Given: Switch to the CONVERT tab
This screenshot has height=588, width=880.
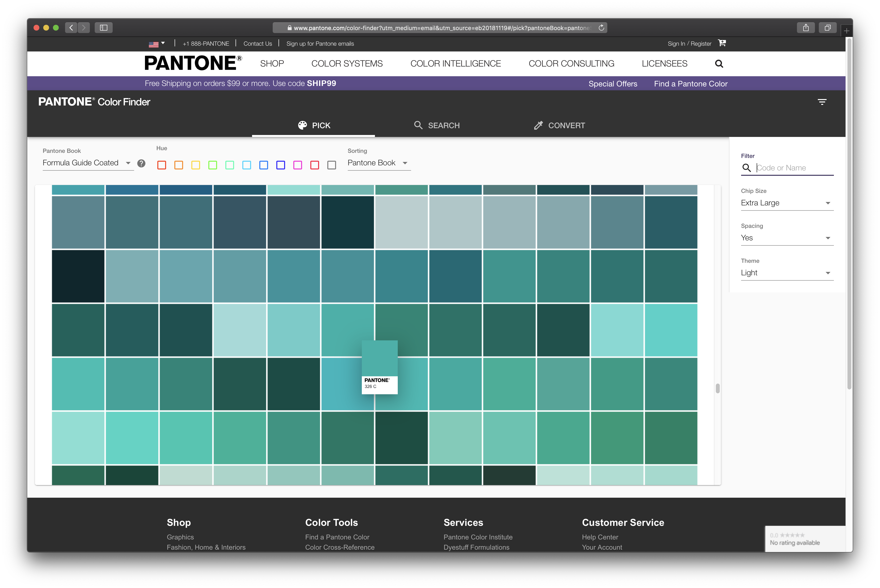Looking at the screenshot, I should coord(559,125).
